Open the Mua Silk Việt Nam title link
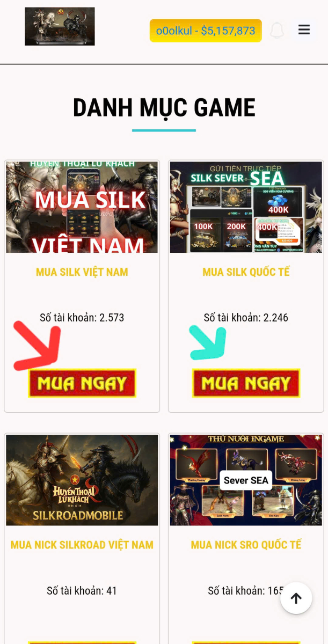 click(x=82, y=272)
